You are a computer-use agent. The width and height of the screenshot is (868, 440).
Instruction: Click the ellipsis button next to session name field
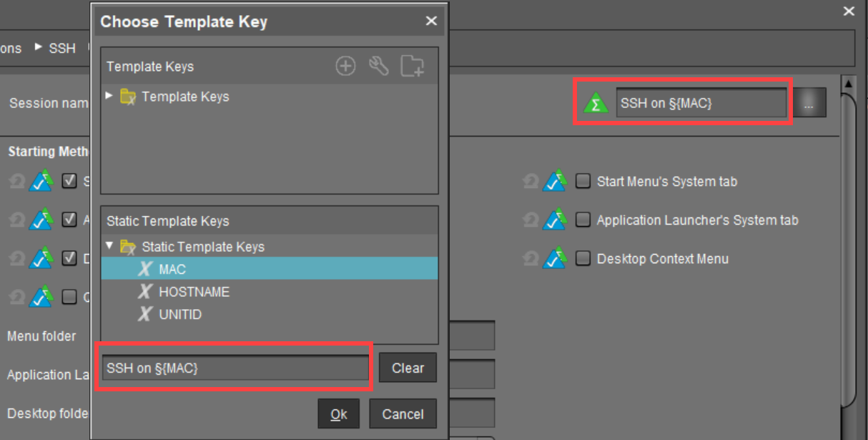click(x=812, y=102)
